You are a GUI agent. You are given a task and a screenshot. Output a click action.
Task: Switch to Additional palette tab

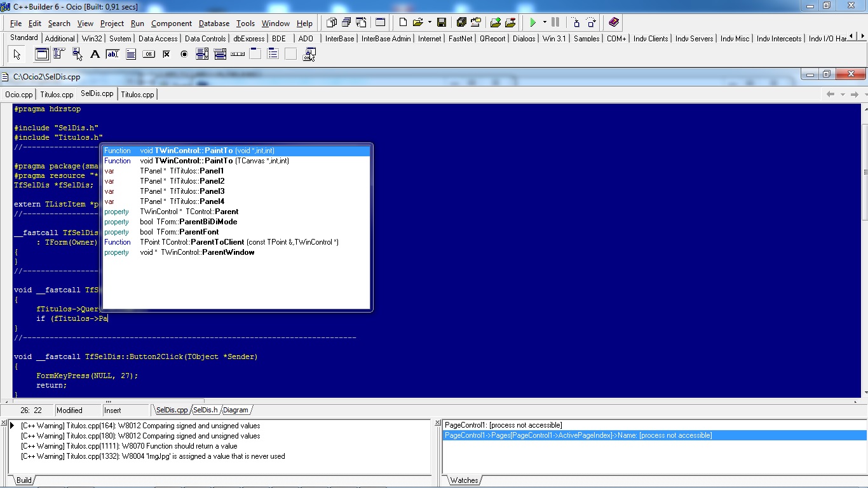60,38
